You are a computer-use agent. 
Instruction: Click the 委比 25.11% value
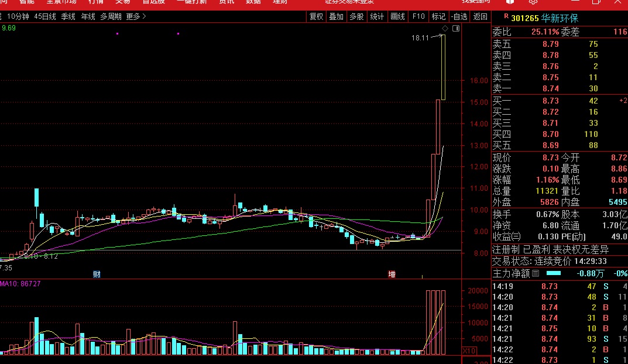545,32
